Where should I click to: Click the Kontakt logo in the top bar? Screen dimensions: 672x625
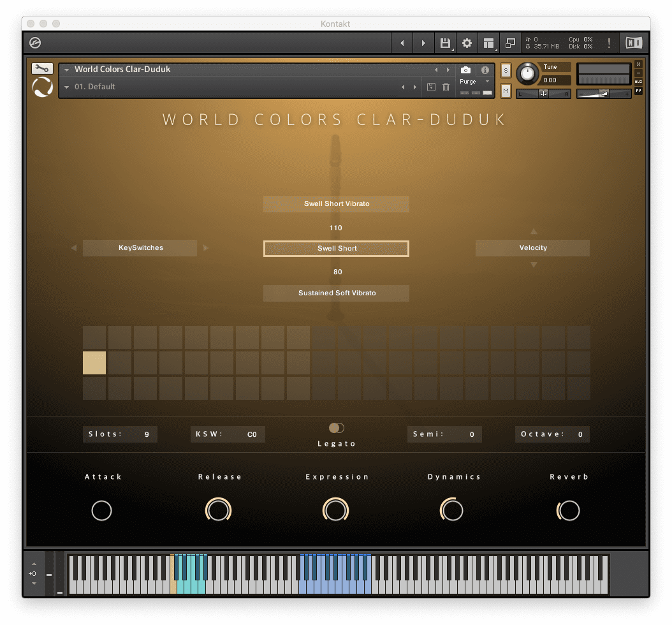tap(35, 43)
